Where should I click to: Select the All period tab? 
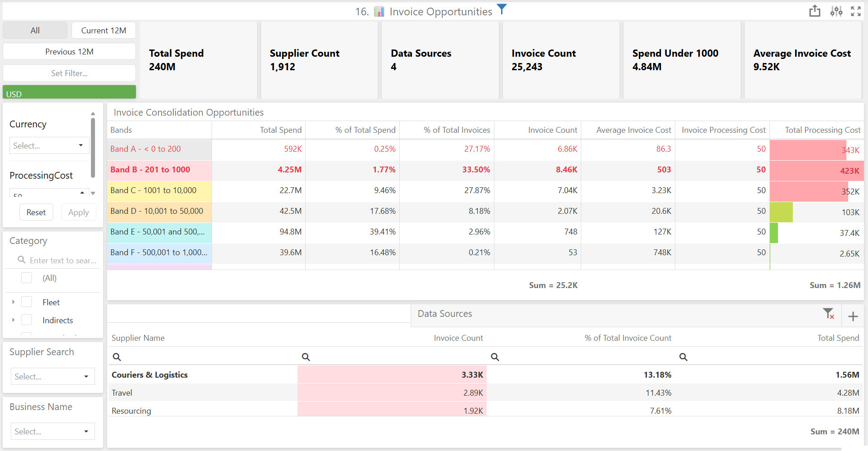click(35, 30)
